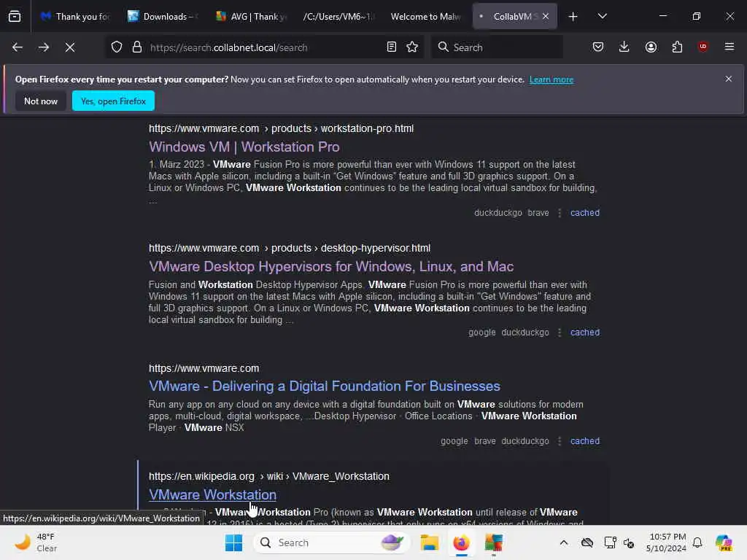This screenshot has width=747, height=560.
Task: Open the Firefox application menu
Action: (x=729, y=47)
